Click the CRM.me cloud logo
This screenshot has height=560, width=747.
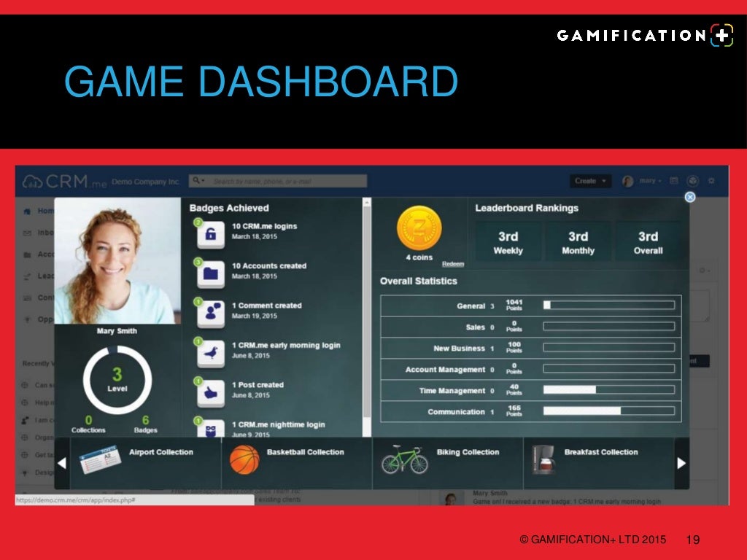click(x=33, y=182)
